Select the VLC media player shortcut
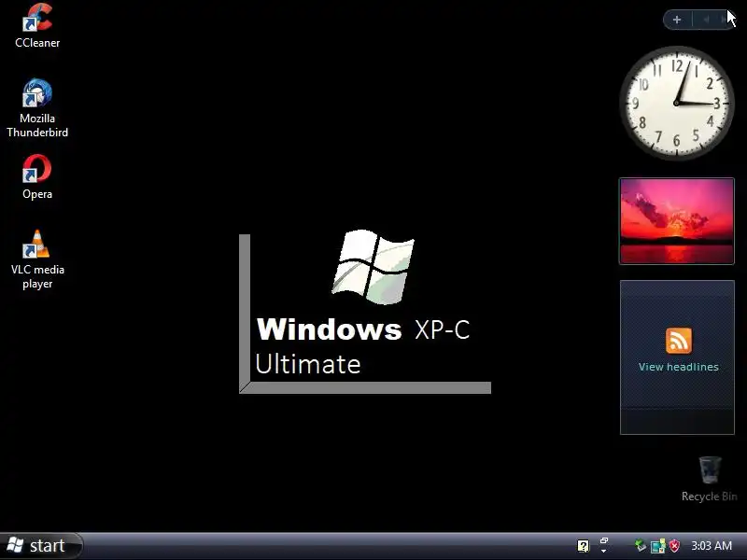 pyautogui.click(x=37, y=259)
